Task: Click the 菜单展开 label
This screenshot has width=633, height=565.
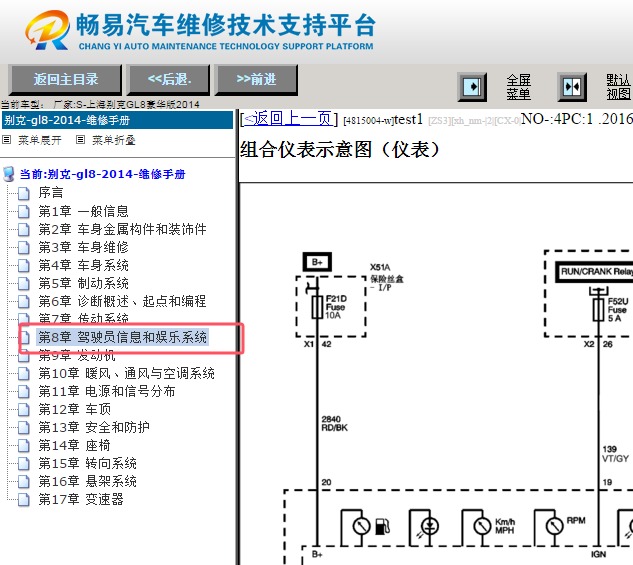Action: coord(40,140)
